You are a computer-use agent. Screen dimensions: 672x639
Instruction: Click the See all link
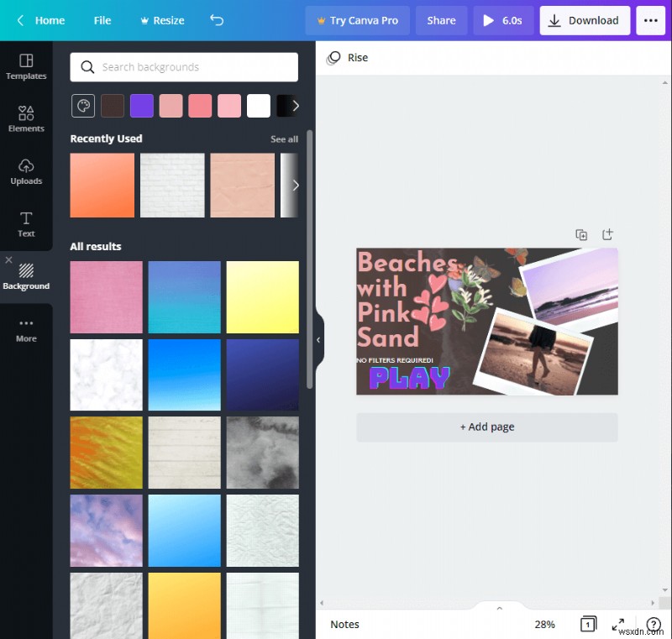pos(284,139)
